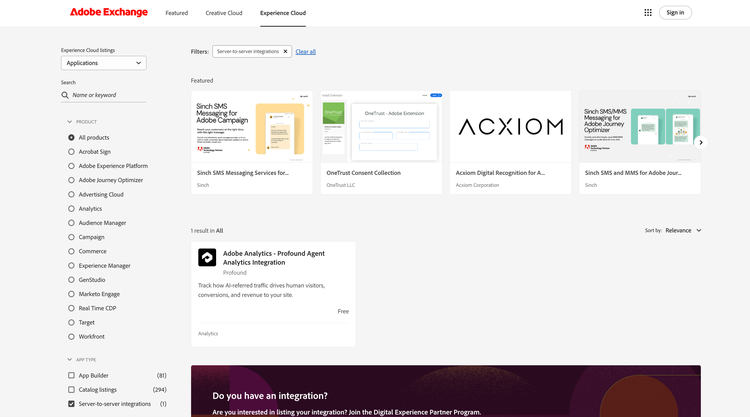The width and height of the screenshot is (750, 417).
Task: Select Workfront product radio option
Action: 71,337
